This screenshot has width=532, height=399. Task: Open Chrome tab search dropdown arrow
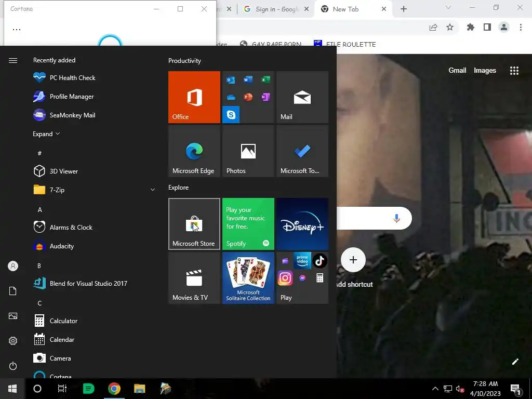tap(448, 7)
